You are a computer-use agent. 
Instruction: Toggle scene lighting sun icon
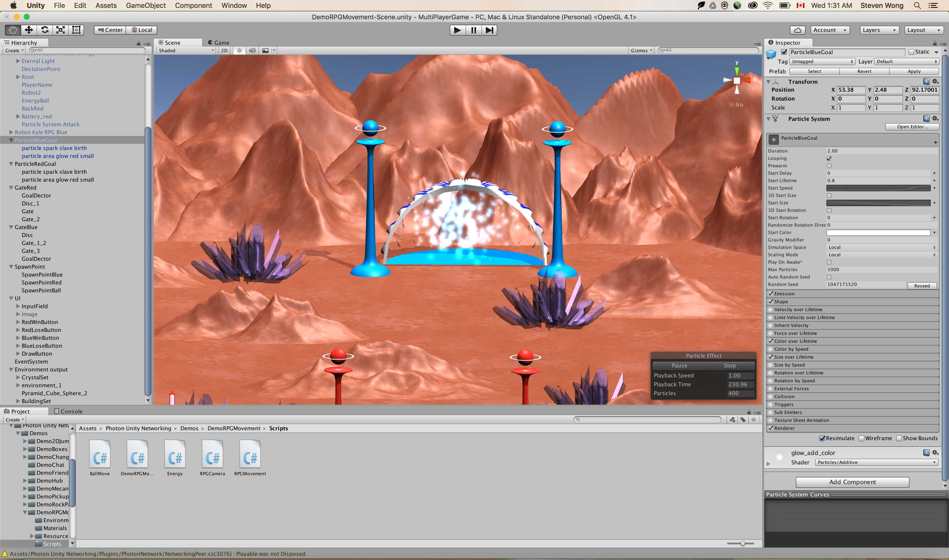[x=239, y=51]
